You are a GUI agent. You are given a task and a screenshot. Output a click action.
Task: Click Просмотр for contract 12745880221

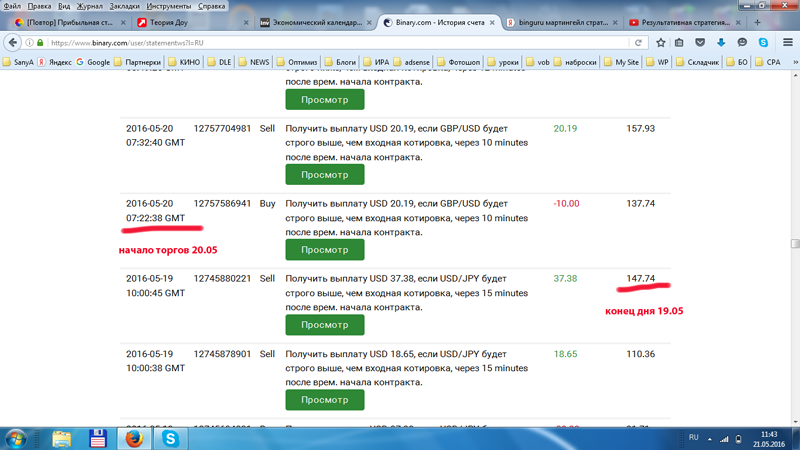point(324,325)
